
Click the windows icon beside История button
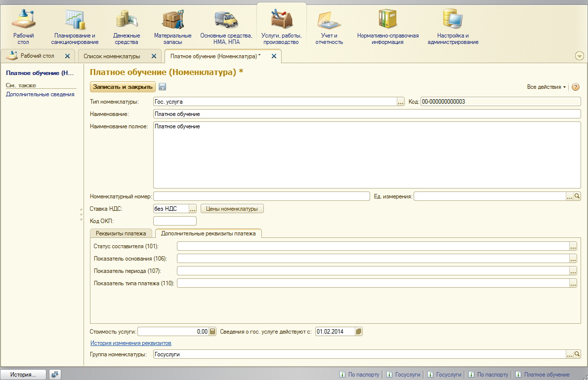coord(55,375)
